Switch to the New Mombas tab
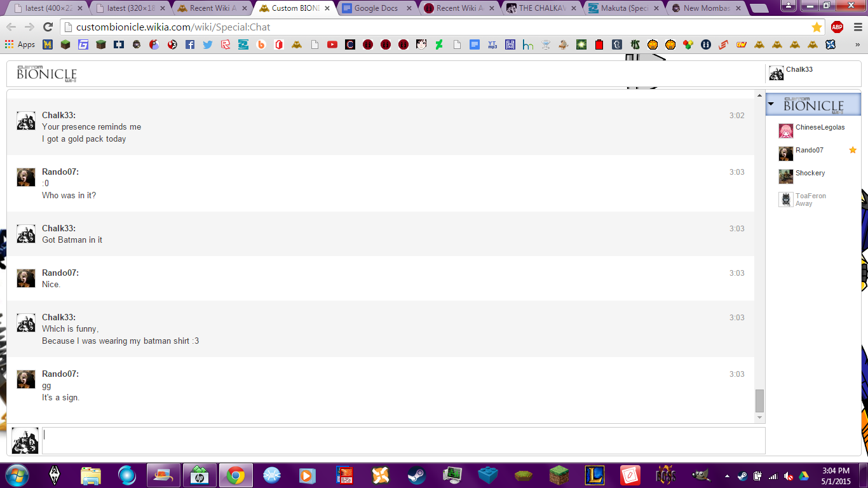 (706, 8)
